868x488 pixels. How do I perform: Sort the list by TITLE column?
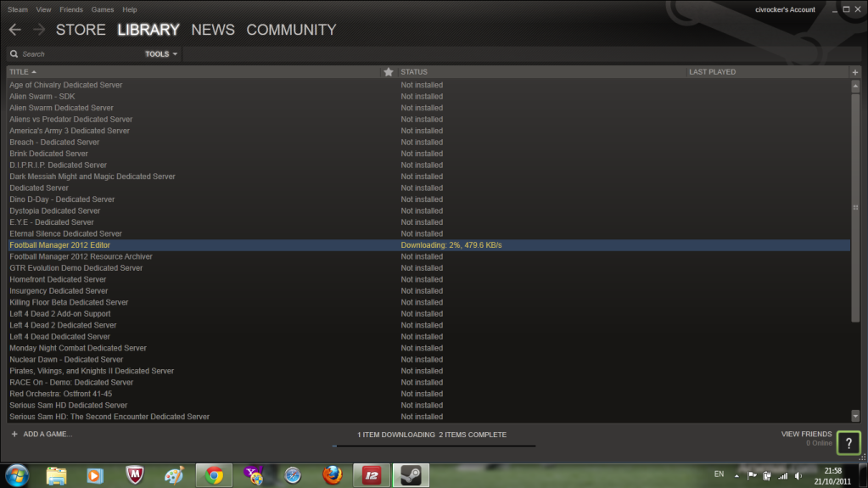coord(23,72)
